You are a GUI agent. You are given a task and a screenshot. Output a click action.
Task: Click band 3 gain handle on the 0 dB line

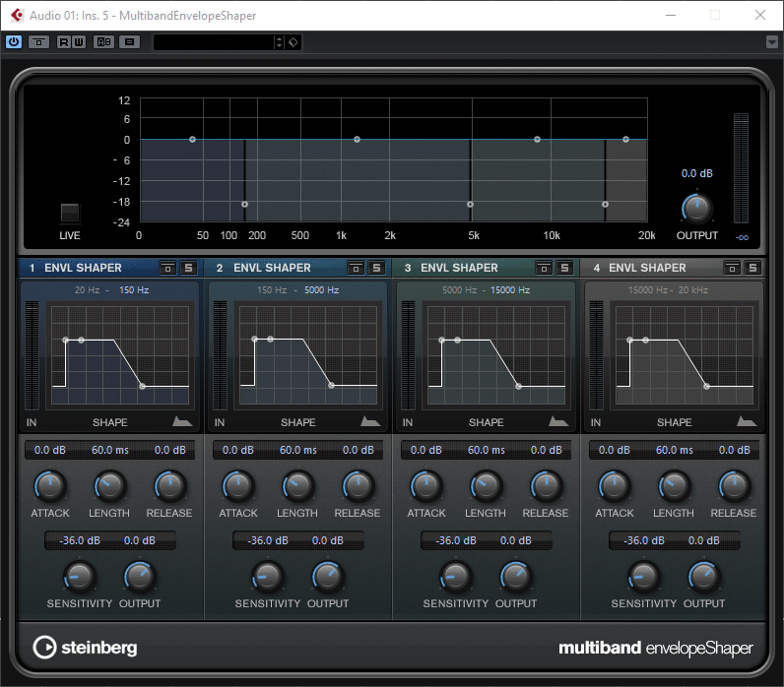pyautogui.click(x=537, y=140)
